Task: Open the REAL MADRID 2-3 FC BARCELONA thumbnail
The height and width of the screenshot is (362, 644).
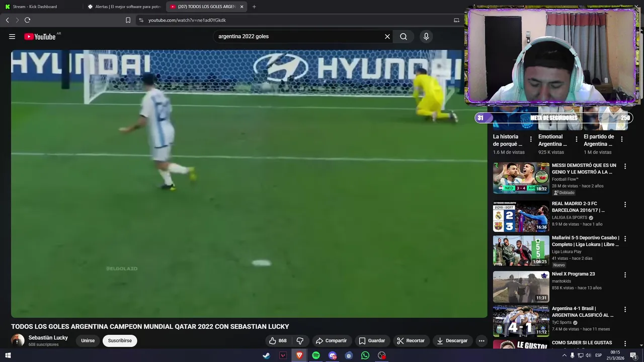Action: click(x=521, y=216)
